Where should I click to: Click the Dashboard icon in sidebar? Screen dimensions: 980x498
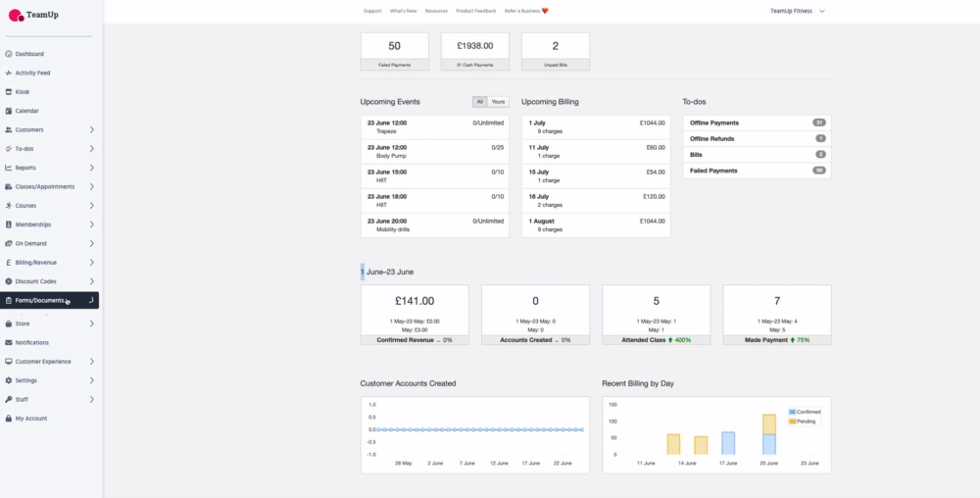pos(9,54)
